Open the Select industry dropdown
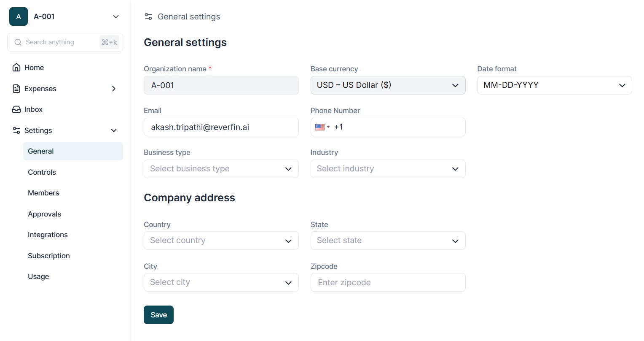 (388, 169)
